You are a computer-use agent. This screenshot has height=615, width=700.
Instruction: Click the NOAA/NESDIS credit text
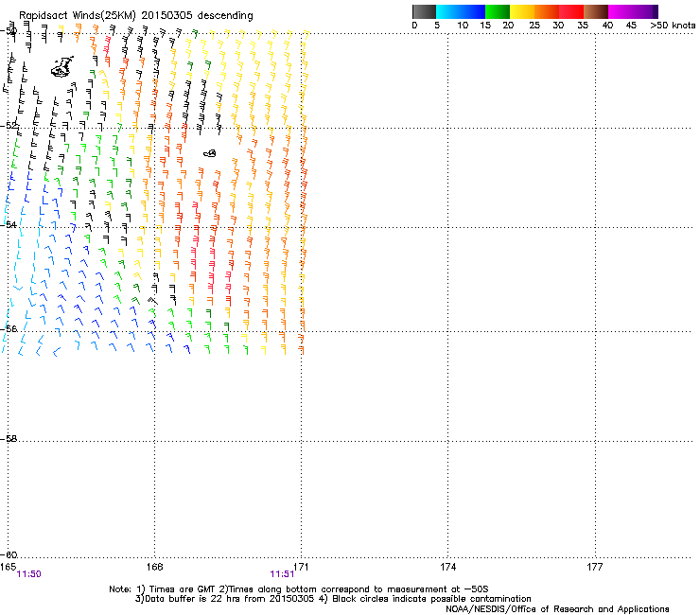tap(557, 609)
